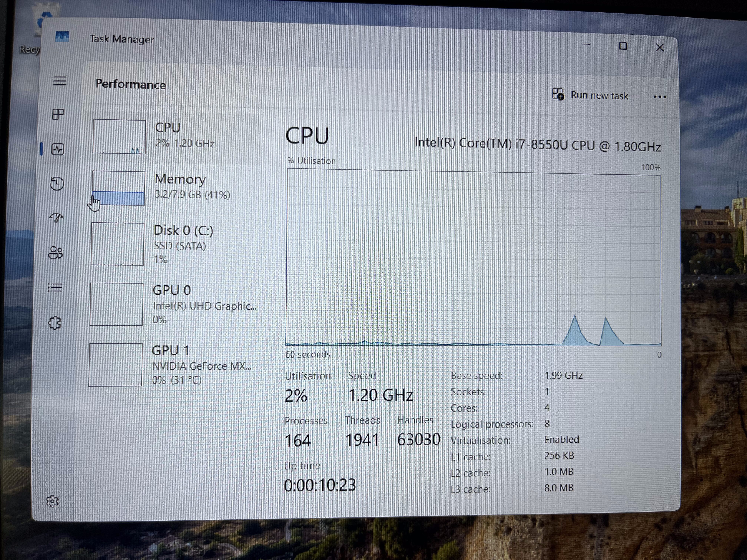The image size is (747, 560).
Task: Click the 164 processes value
Action: click(x=298, y=441)
